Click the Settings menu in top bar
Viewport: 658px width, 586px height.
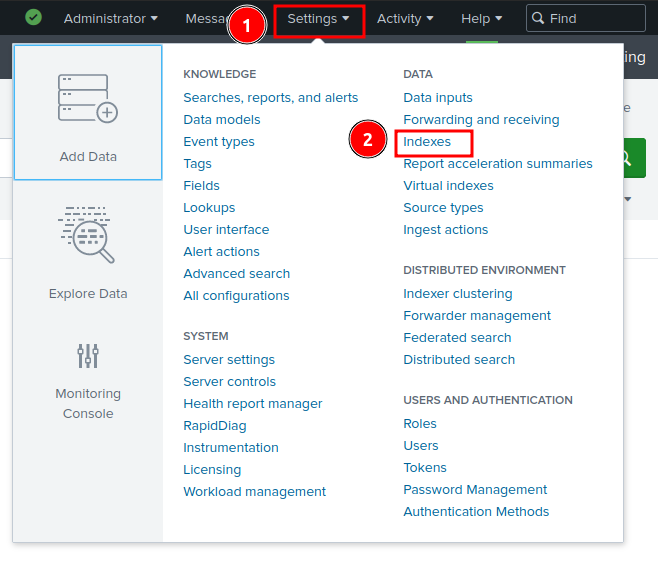tap(318, 18)
